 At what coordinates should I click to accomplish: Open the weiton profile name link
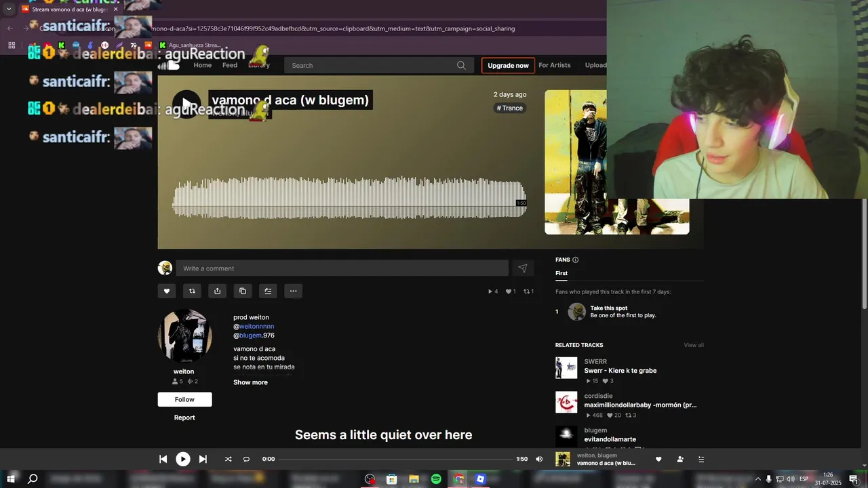pyautogui.click(x=184, y=371)
